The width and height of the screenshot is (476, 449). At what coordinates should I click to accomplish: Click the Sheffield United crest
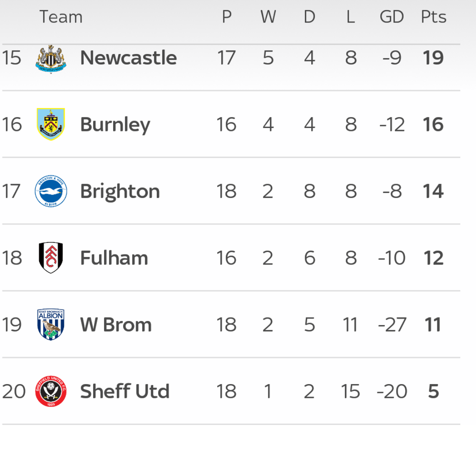pos(51,391)
